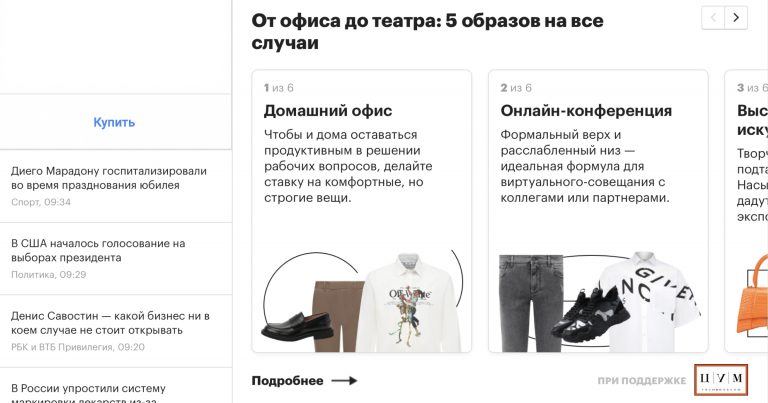768x403 pixels.
Task: Click the black sneakers image
Action: click(x=590, y=314)
